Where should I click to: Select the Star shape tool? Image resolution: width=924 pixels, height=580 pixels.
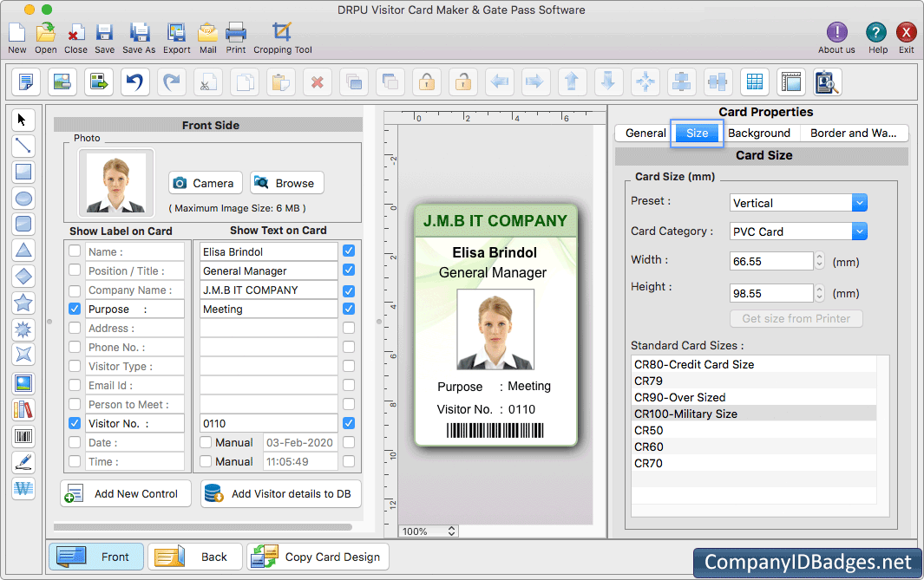pos(23,303)
